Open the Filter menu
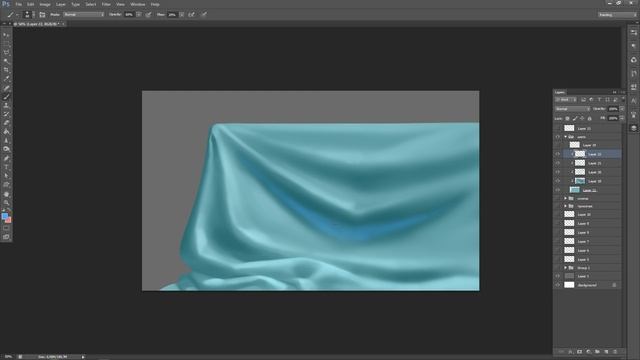The height and width of the screenshot is (360, 640). 106,4
